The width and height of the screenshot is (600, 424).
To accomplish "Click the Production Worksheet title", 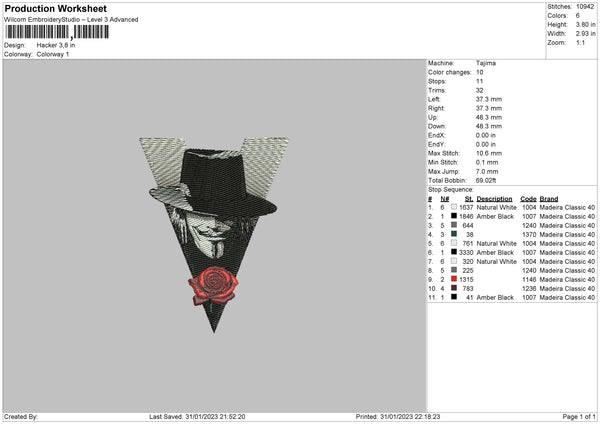I will 55,8.
